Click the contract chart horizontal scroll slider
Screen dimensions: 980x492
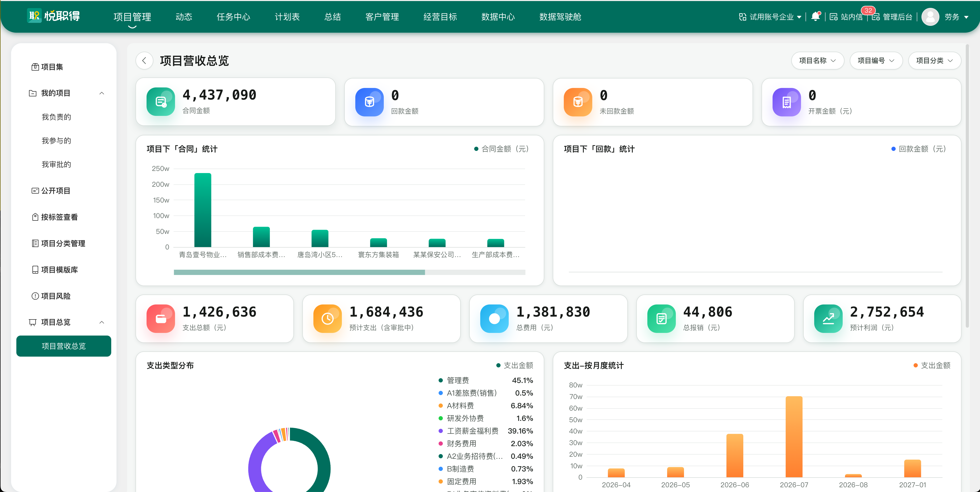coord(299,272)
